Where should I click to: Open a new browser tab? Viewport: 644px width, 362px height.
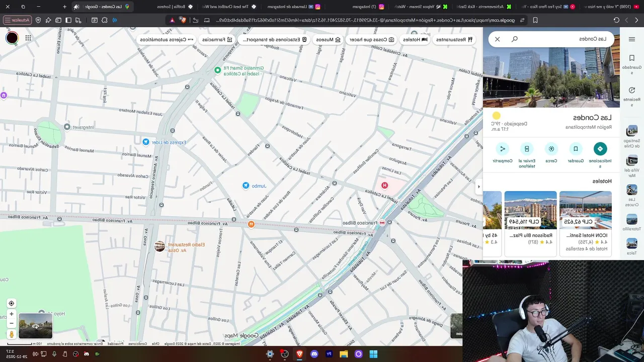(x=64, y=7)
